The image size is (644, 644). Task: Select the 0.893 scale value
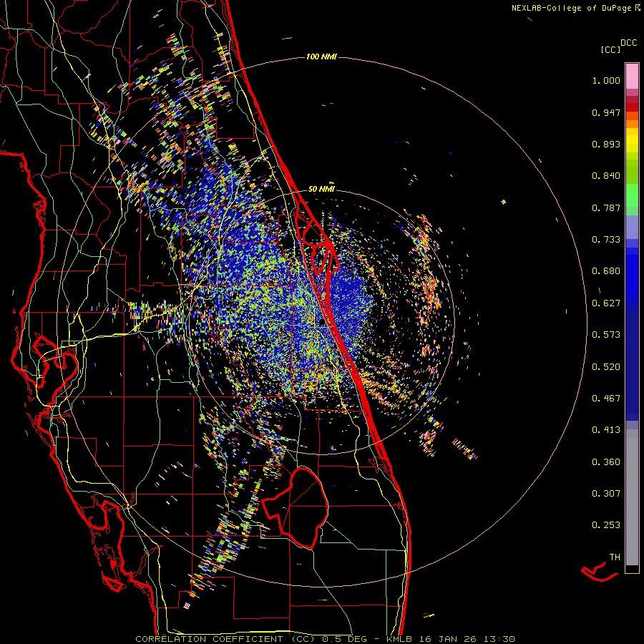(x=606, y=144)
